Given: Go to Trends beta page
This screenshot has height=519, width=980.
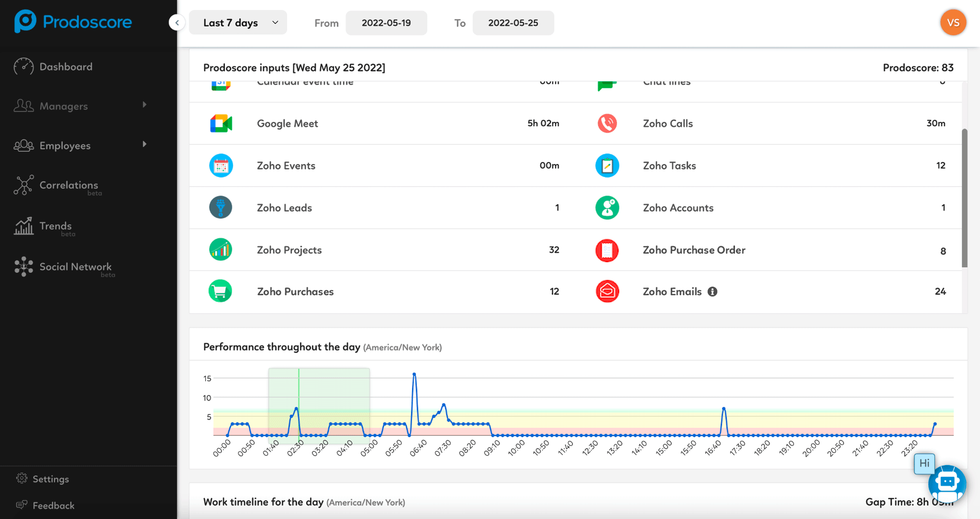Looking at the screenshot, I should 55,226.
